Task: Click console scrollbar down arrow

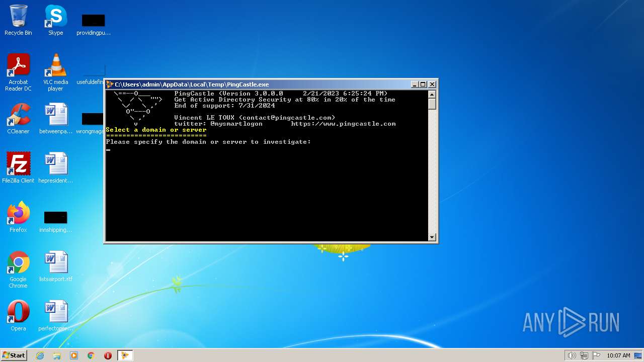Action: pos(432,237)
